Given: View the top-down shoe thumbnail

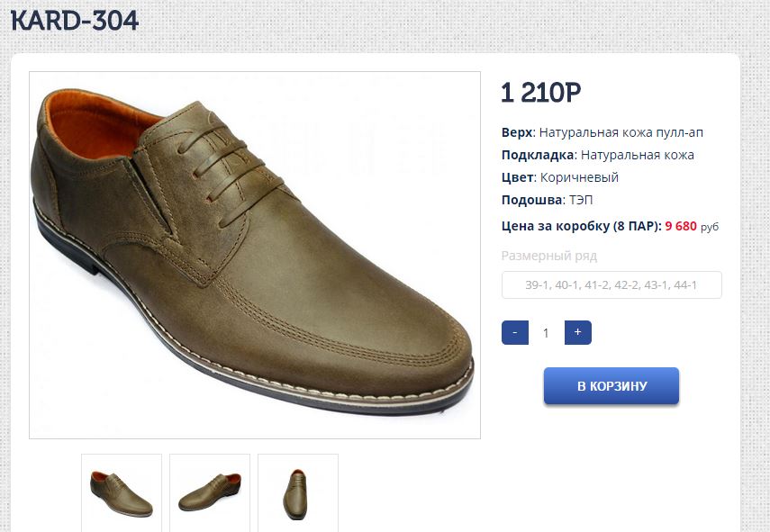Looking at the screenshot, I should [x=298, y=491].
